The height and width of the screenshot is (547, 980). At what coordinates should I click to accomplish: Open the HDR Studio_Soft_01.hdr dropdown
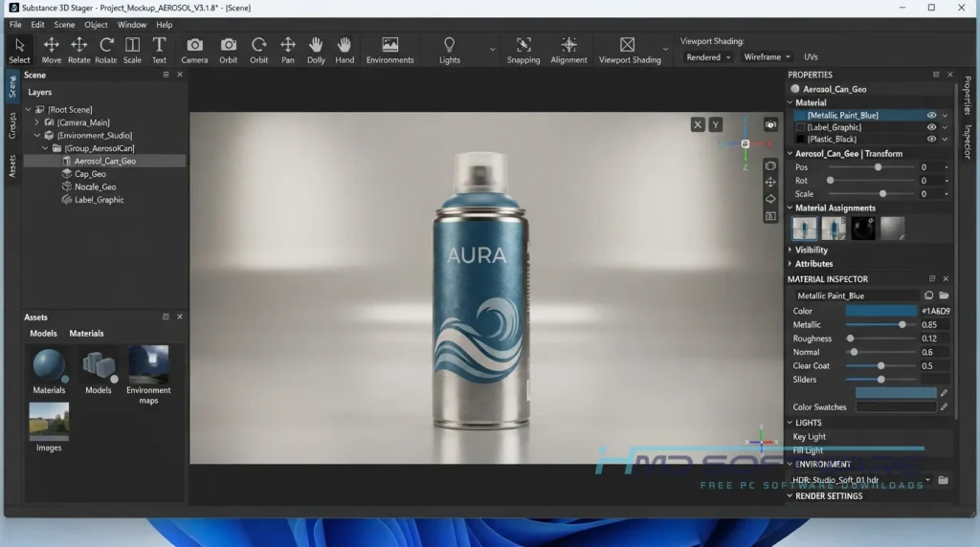(927, 480)
